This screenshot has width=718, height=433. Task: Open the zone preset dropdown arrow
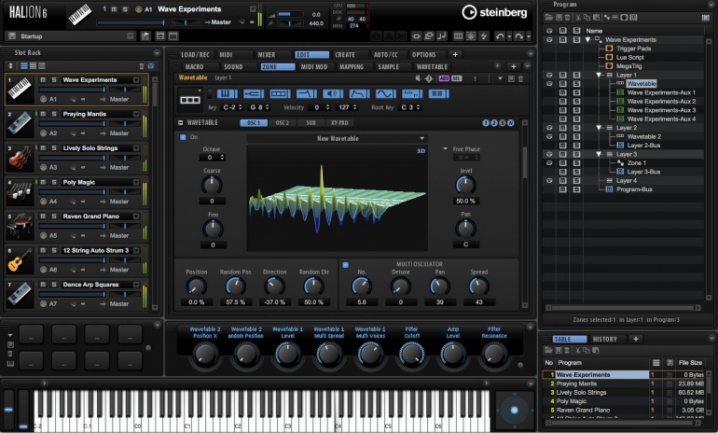click(500, 79)
